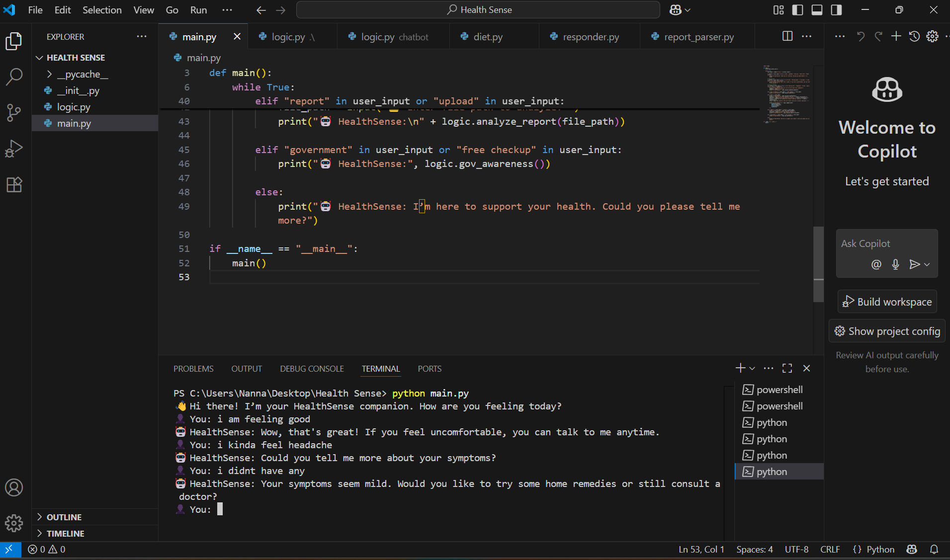Open the Source Control view
Viewport: 950px width, 560px height.
(x=14, y=112)
